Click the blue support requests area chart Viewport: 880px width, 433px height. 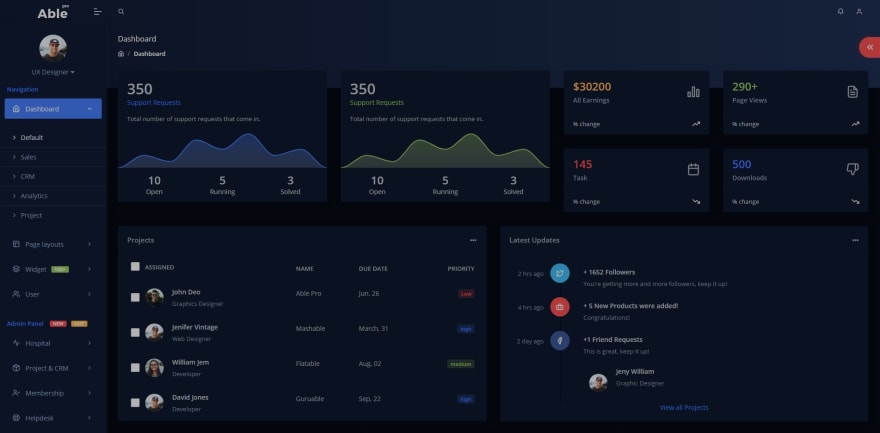222,150
